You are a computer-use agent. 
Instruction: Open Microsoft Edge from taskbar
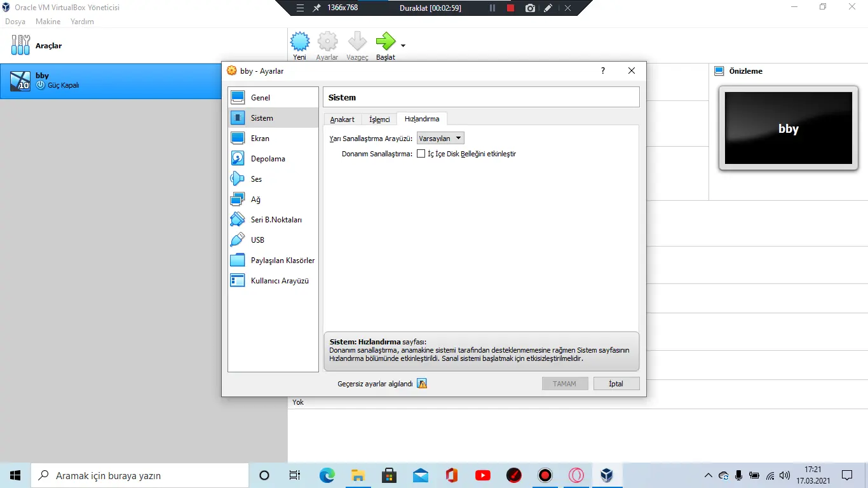pos(327,475)
